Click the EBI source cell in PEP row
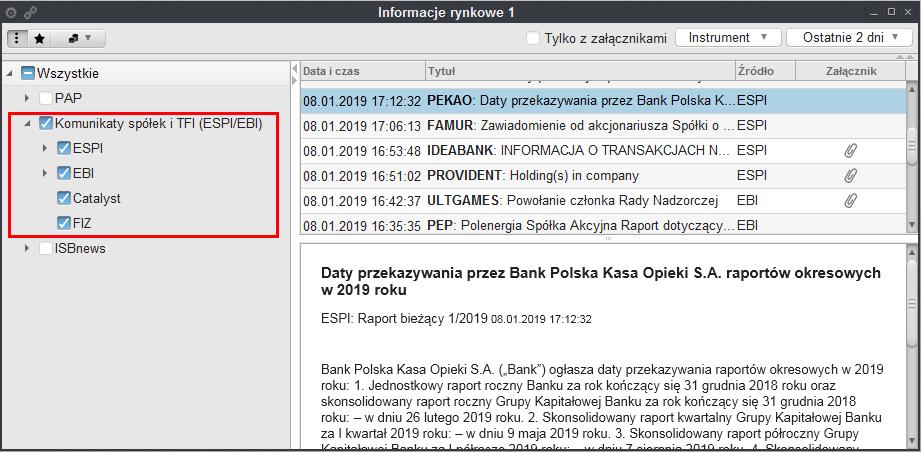The height and width of the screenshot is (452, 921). click(747, 225)
